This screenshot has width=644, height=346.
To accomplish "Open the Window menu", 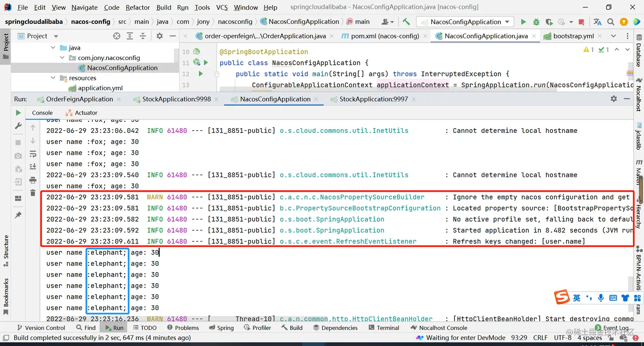I will click(x=246, y=7).
